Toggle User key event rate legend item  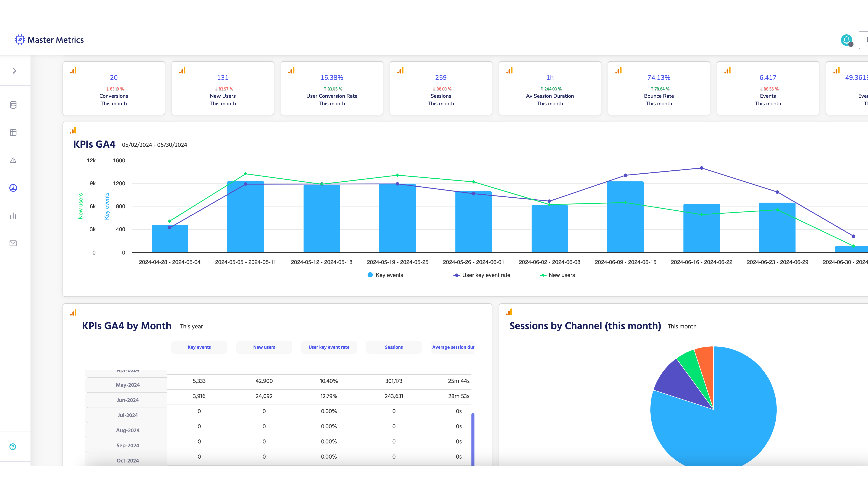pos(482,275)
